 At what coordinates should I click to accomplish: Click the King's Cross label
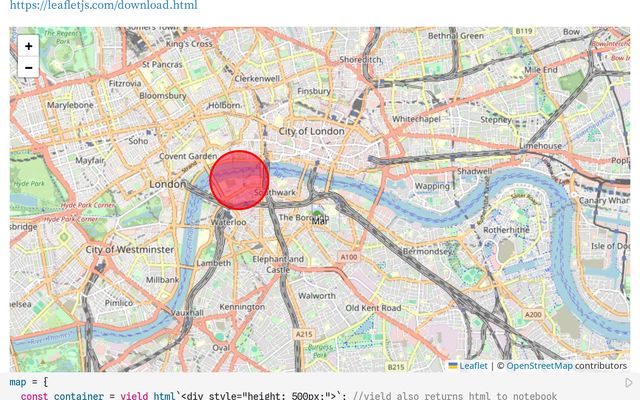pos(189,44)
